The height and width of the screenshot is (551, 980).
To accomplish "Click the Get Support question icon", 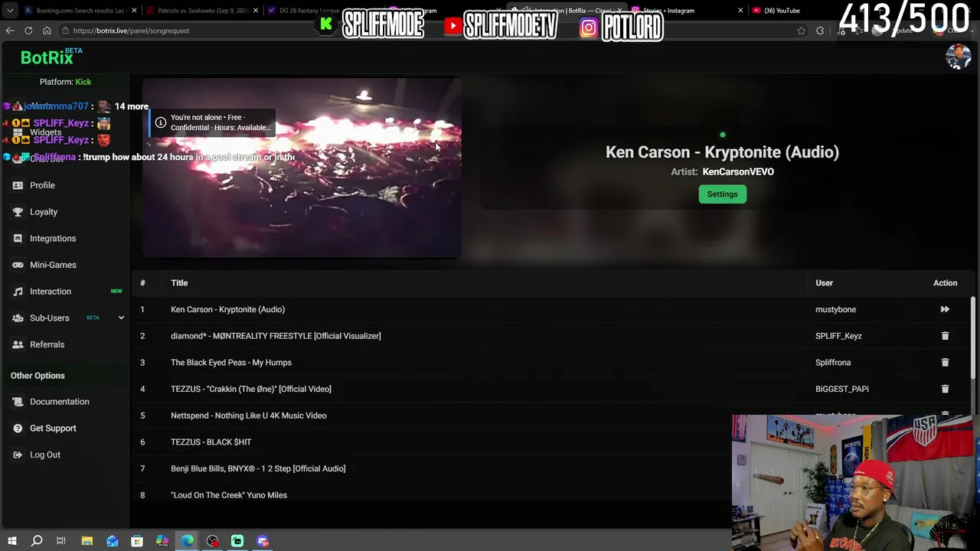I will pyautogui.click(x=18, y=429).
